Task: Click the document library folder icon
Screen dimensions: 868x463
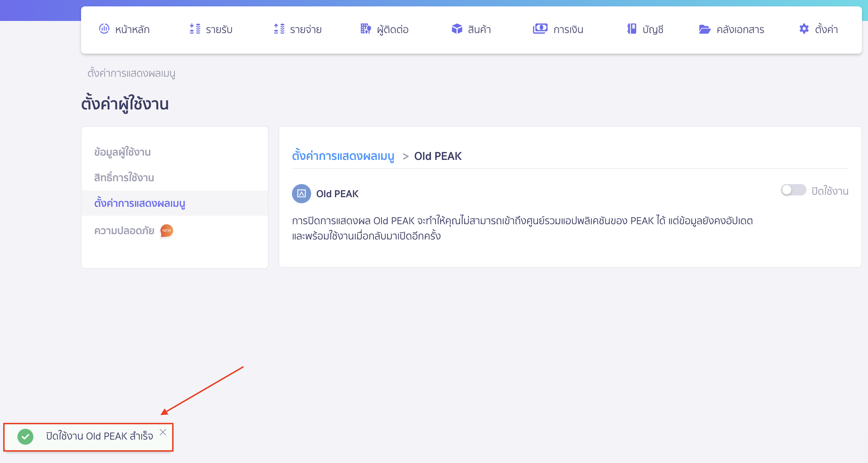Action: click(704, 29)
